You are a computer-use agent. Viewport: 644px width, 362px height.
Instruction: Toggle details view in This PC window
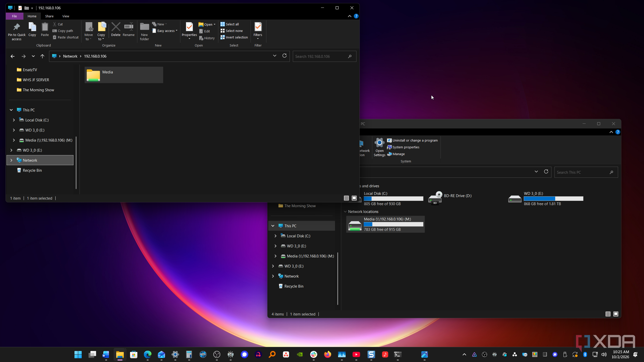tap(608, 314)
